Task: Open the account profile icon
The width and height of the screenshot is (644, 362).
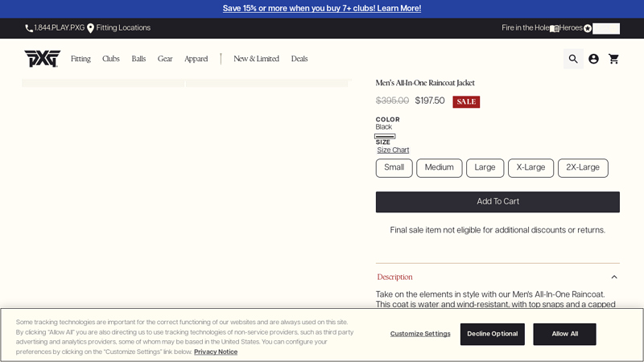Action: click(593, 59)
